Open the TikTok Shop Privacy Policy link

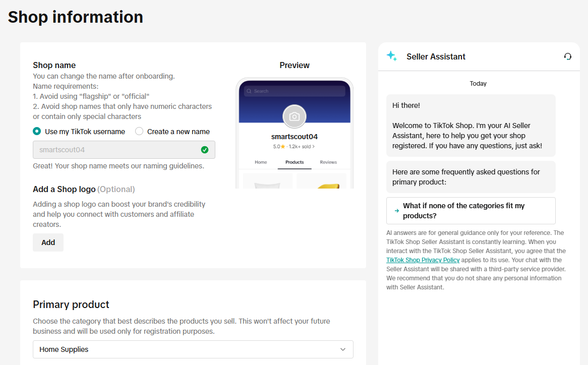pos(423,260)
